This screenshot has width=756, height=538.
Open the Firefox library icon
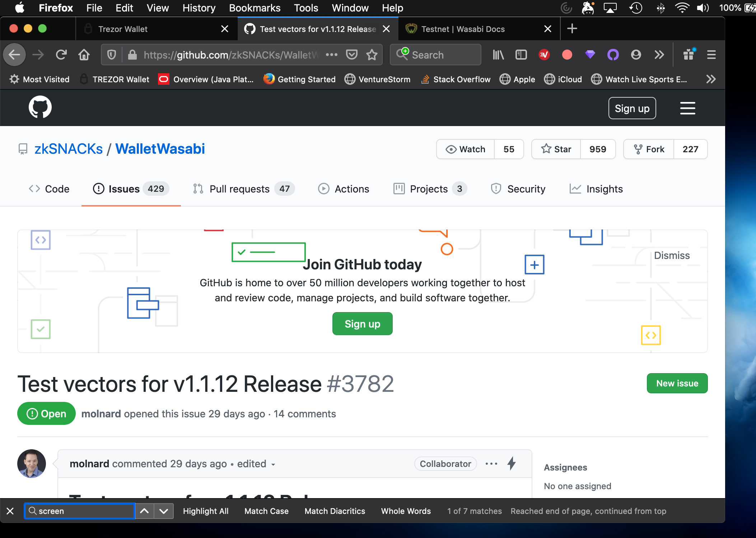pyautogui.click(x=498, y=55)
